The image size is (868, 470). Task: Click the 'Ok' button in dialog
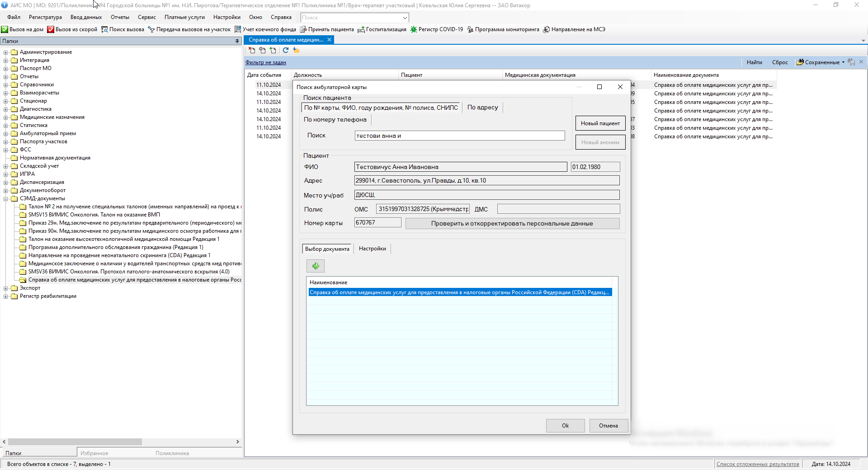click(565, 426)
